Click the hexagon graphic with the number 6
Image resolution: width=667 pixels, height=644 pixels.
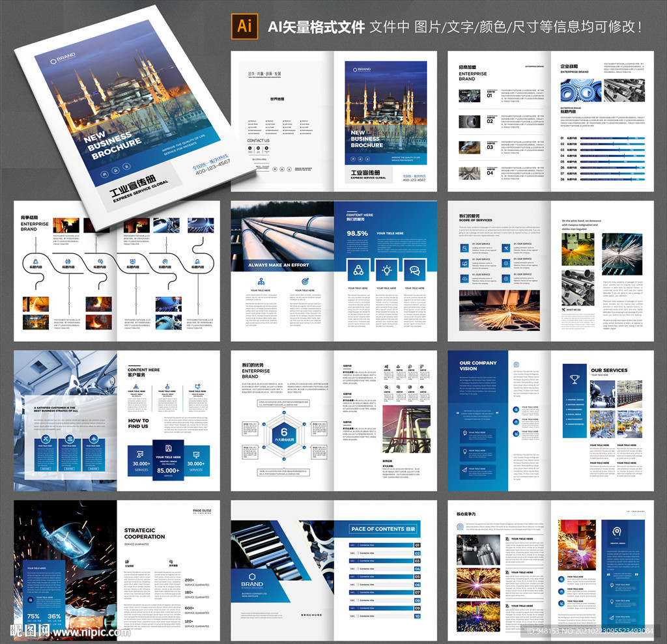[x=284, y=435]
